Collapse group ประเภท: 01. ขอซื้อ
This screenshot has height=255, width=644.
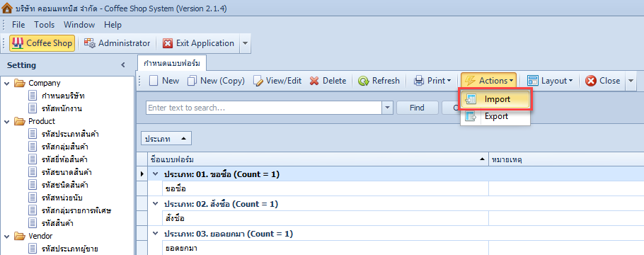pyautogui.click(x=155, y=174)
